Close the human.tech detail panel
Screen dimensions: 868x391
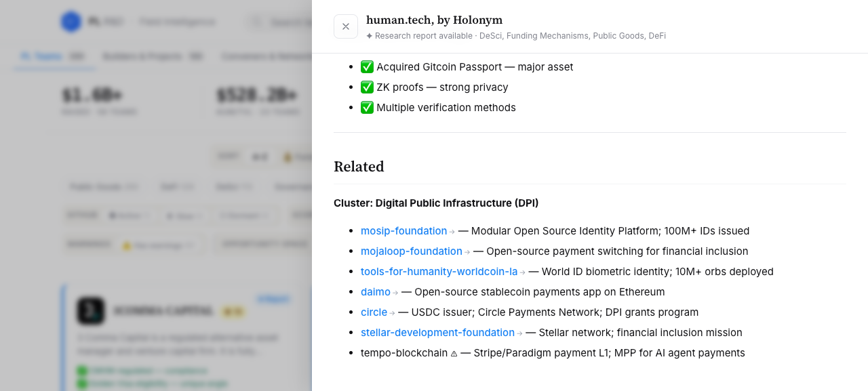(346, 26)
